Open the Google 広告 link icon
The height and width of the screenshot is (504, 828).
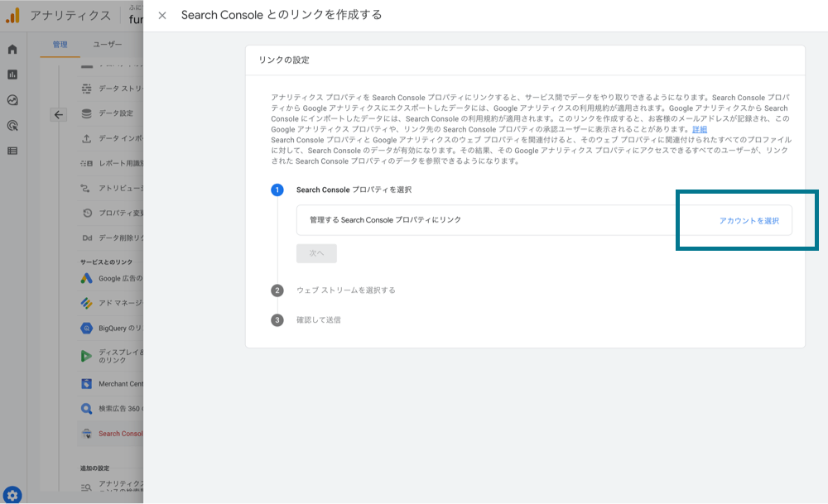(87, 278)
